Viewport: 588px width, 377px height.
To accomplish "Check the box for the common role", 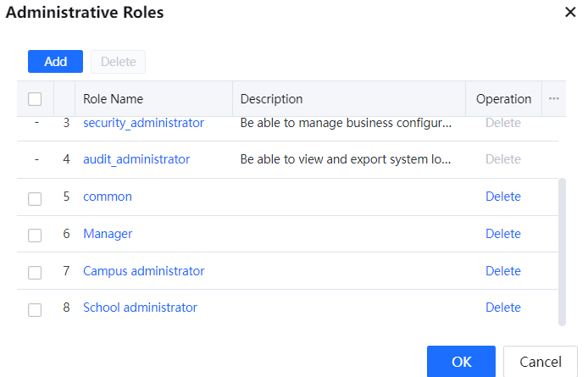I will [x=35, y=198].
